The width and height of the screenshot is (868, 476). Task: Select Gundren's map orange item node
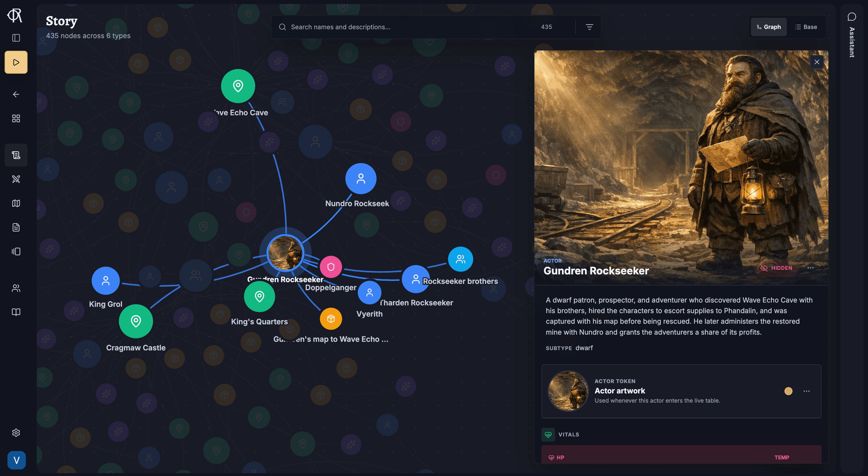point(331,319)
